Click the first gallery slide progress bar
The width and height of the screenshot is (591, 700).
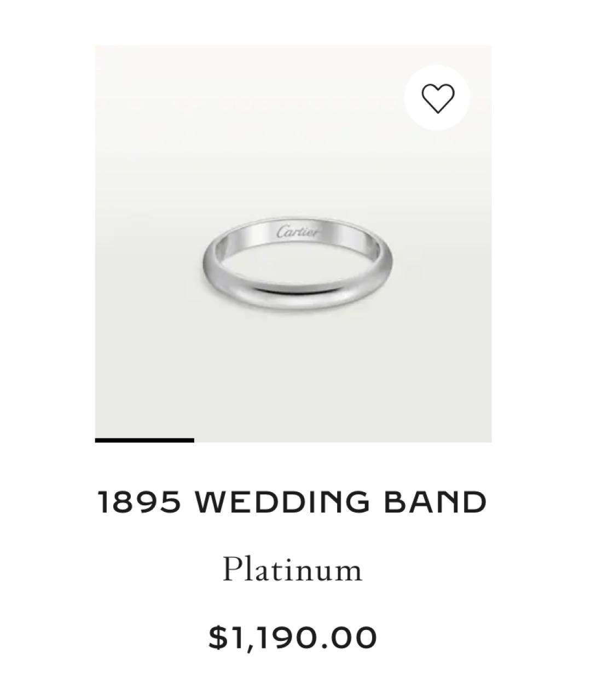pyautogui.click(x=144, y=440)
